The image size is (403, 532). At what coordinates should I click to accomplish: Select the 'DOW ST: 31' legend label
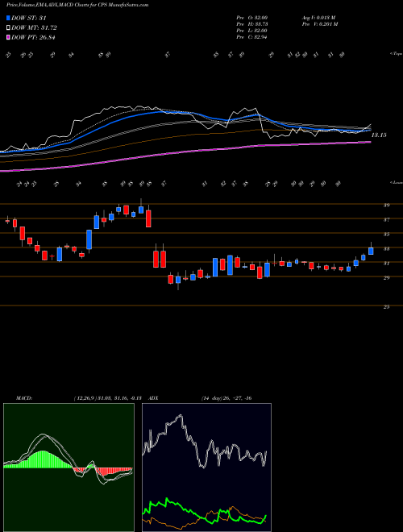29,19
